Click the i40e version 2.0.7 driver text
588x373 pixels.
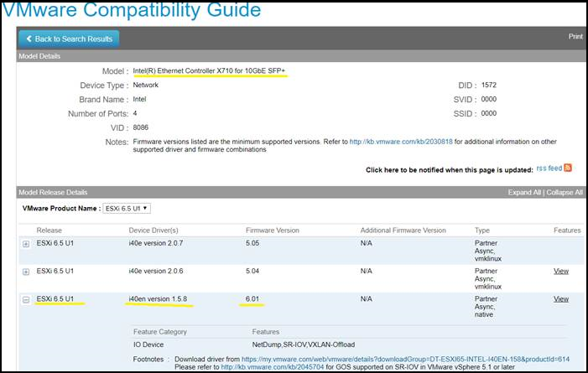tap(156, 243)
